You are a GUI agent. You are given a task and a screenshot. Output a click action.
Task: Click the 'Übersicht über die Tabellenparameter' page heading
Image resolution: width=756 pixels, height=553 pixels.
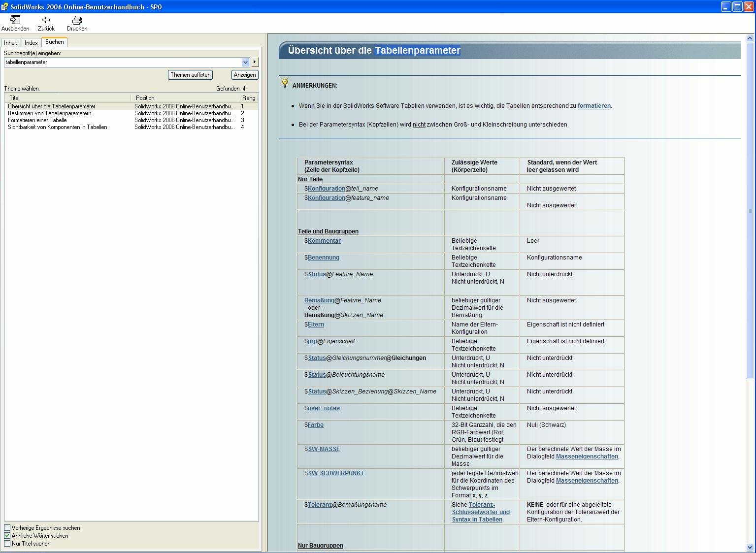coord(374,50)
